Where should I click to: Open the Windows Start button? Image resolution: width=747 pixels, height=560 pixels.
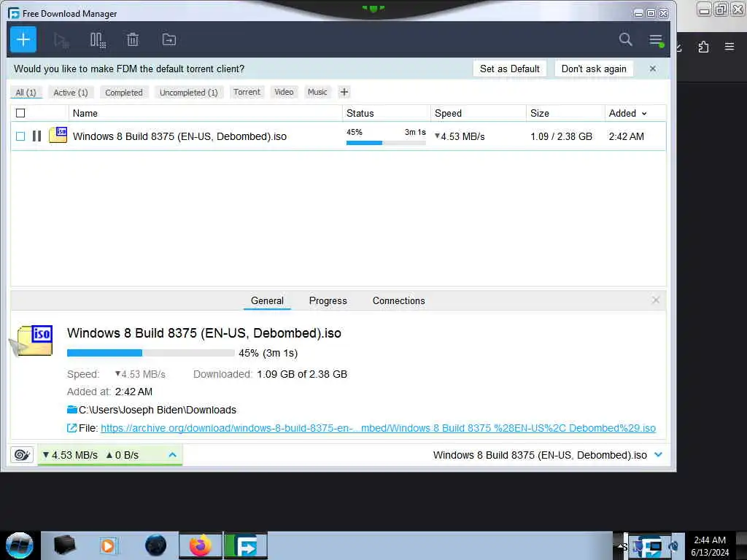(20, 545)
